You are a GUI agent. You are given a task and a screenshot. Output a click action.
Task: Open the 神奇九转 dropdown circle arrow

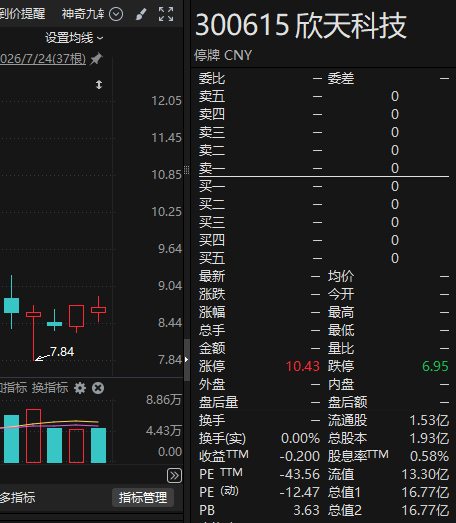pos(116,14)
